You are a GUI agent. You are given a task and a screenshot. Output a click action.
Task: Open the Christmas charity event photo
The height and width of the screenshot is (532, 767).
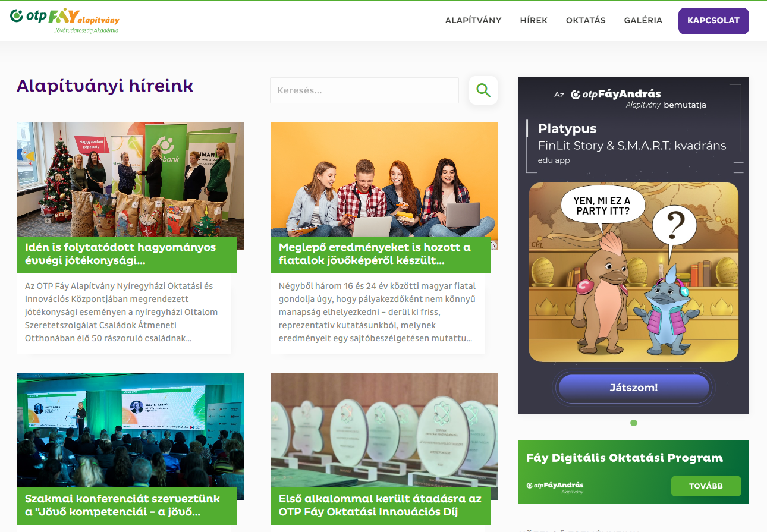pyautogui.click(x=130, y=179)
